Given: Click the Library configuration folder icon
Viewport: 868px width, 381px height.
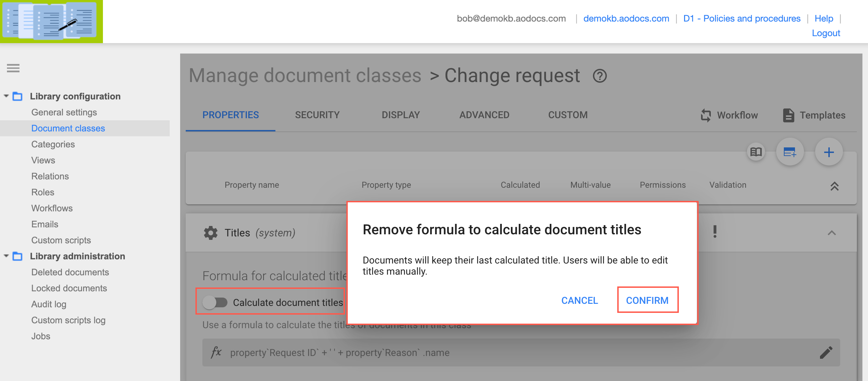Looking at the screenshot, I should [17, 96].
